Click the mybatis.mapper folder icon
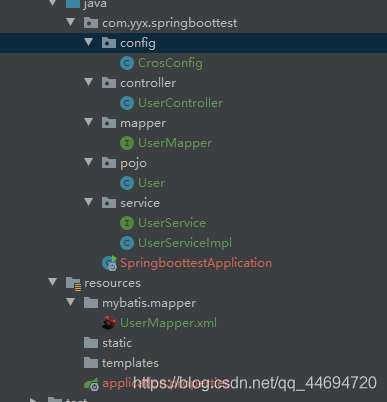 pos(91,303)
